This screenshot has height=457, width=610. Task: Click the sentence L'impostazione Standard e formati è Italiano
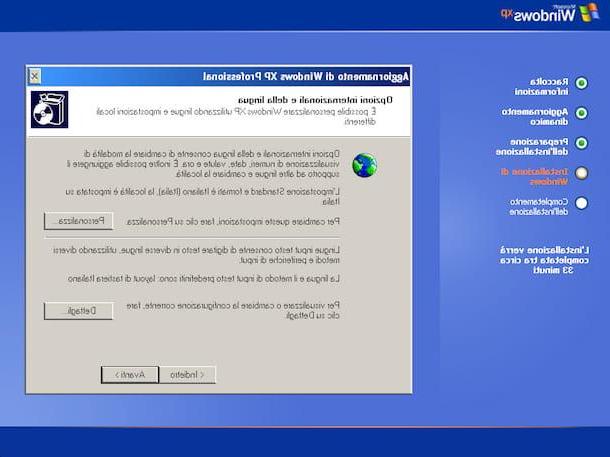click(203, 196)
